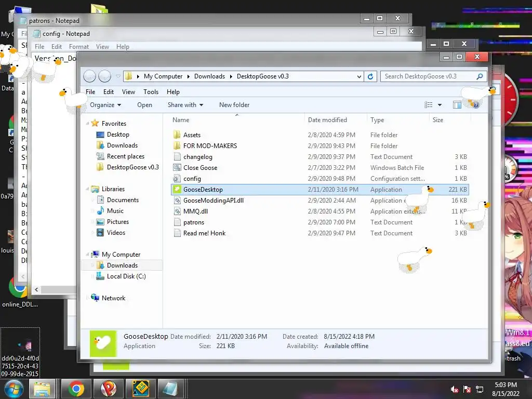Image resolution: width=532 pixels, height=399 pixels.
Task: Open the View menu in Explorer
Action: (x=129, y=92)
